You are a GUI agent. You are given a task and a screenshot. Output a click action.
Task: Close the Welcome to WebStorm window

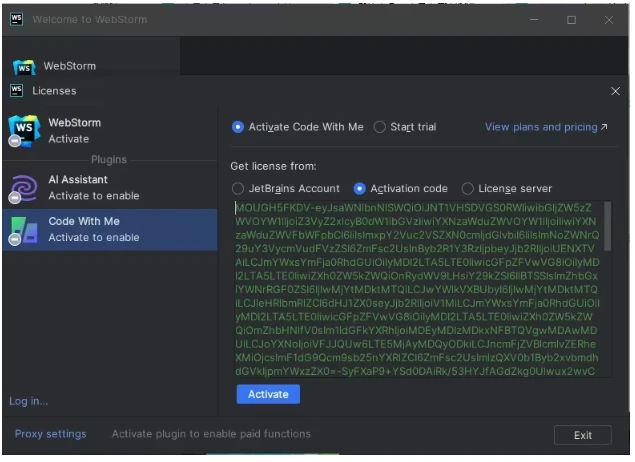click(x=609, y=19)
